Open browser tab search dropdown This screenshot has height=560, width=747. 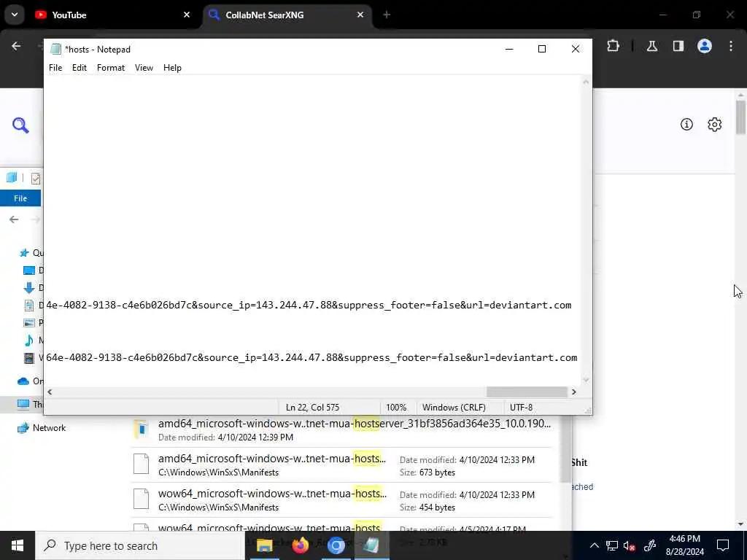pyautogui.click(x=15, y=15)
